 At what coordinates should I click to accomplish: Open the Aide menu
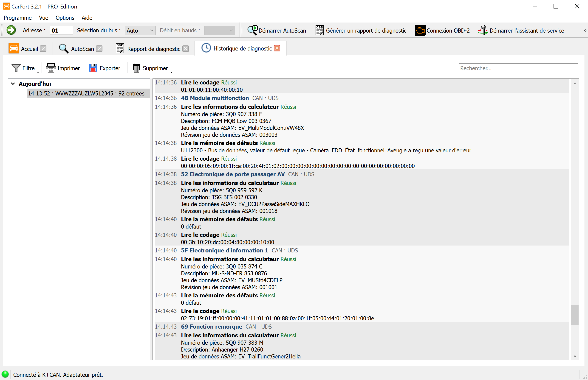click(x=87, y=18)
